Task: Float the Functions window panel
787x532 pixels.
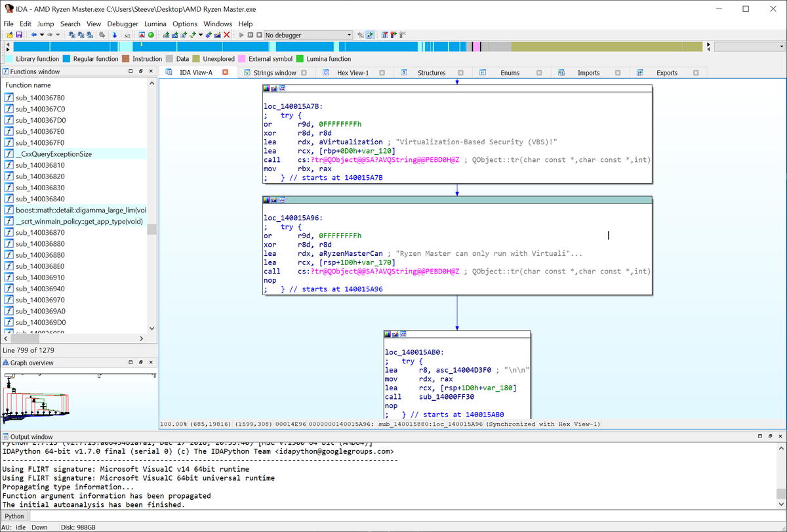Action: [140, 71]
